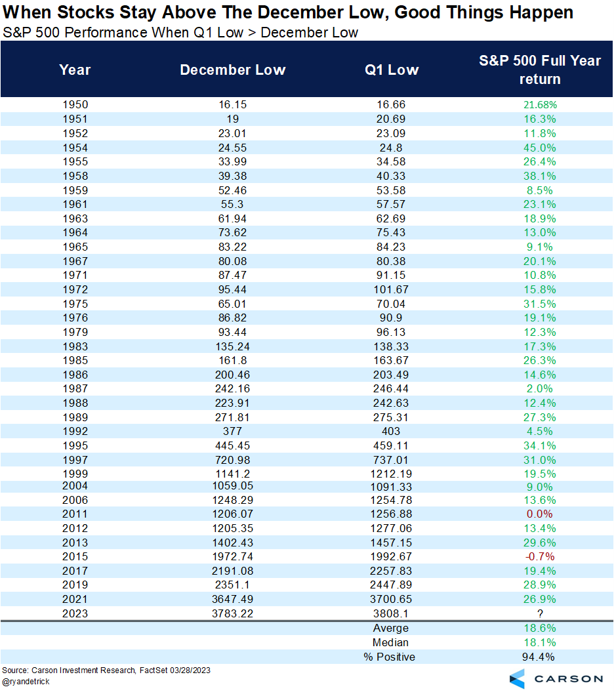
Task: Select the 'Averge' summary label
Action: (x=391, y=628)
